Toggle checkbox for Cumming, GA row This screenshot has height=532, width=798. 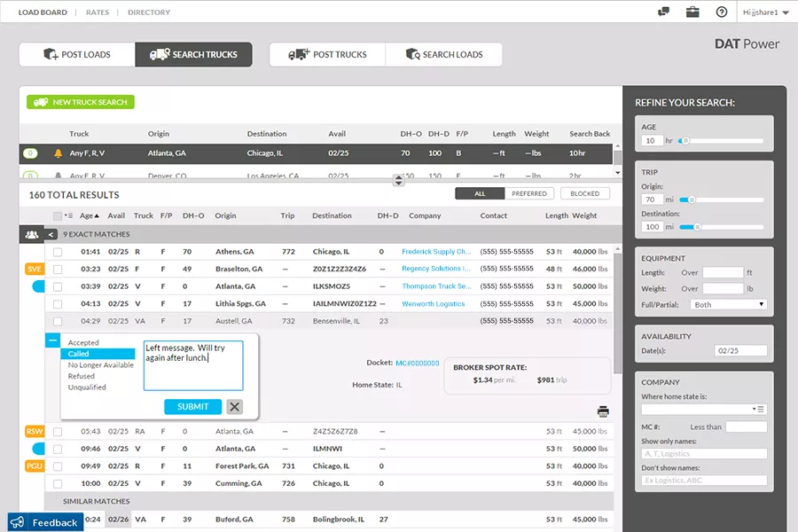click(x=58, y=483)
